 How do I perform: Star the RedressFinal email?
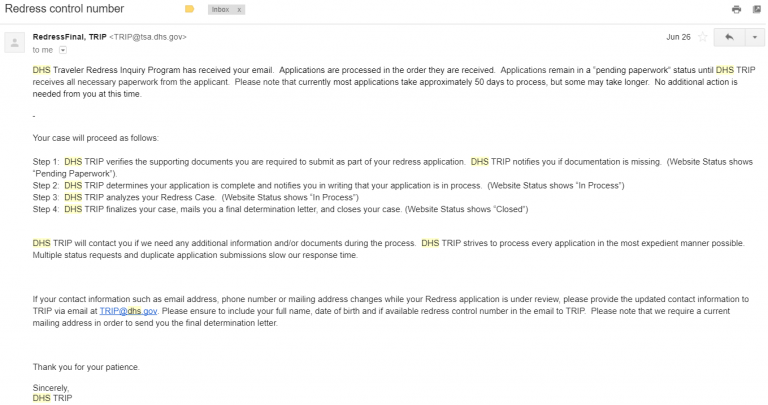click(703, 36)
